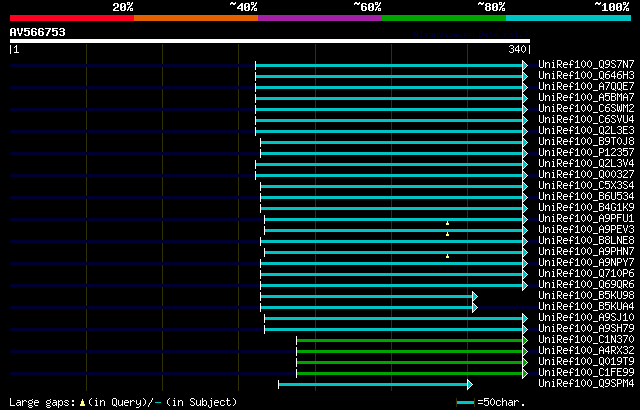Click the 50char scale bar in legend

tap(466, 403)
